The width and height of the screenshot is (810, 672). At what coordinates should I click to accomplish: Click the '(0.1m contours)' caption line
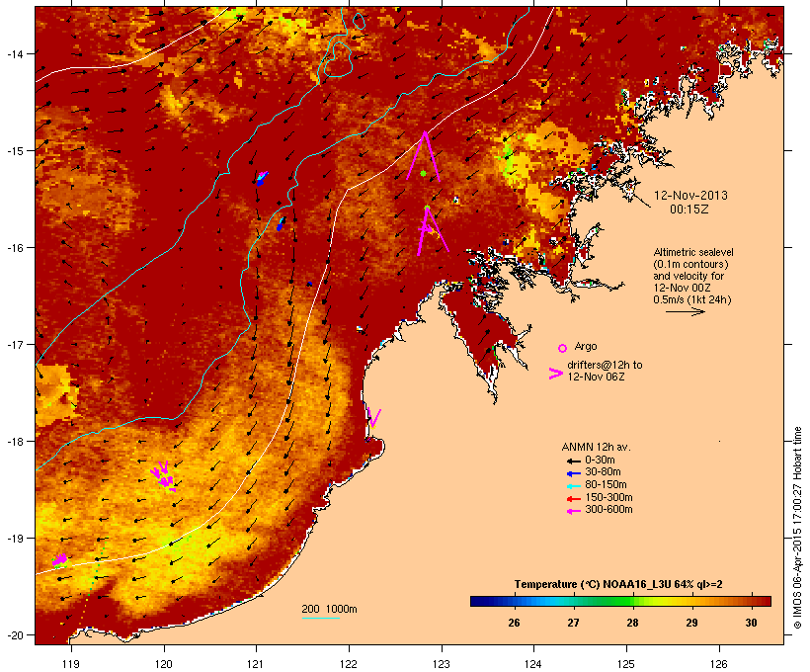click(x=690, y=264)
